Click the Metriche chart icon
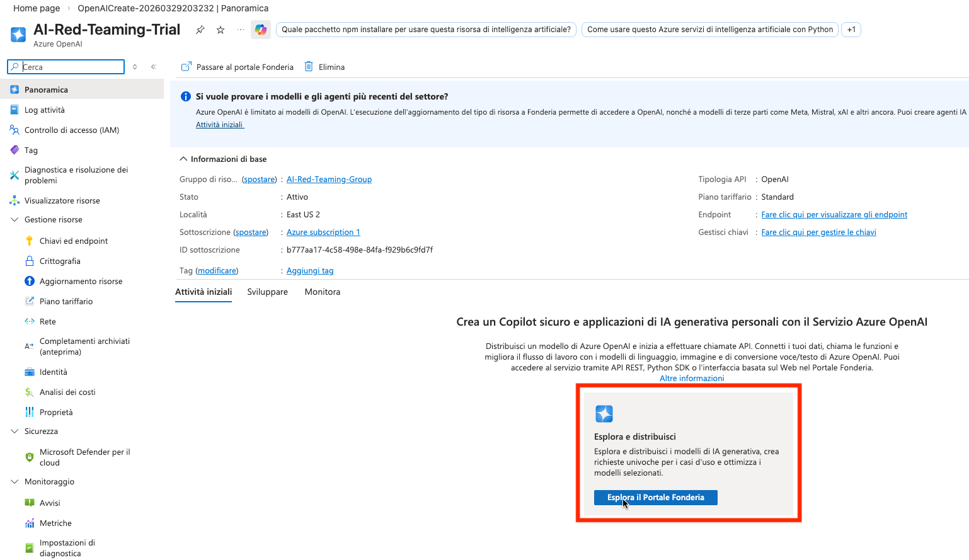The width and height of the screenshot is (969, 560). tap(30, 523)
